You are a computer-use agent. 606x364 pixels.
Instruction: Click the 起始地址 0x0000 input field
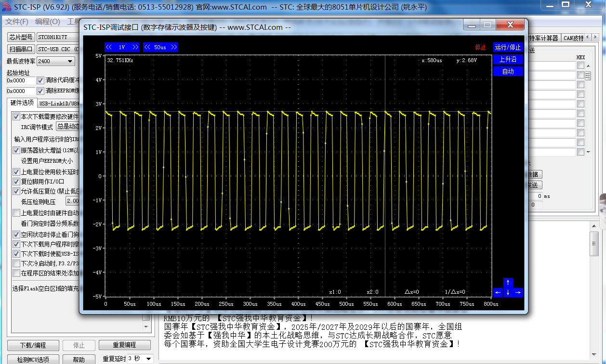click(x=21, y=80)
